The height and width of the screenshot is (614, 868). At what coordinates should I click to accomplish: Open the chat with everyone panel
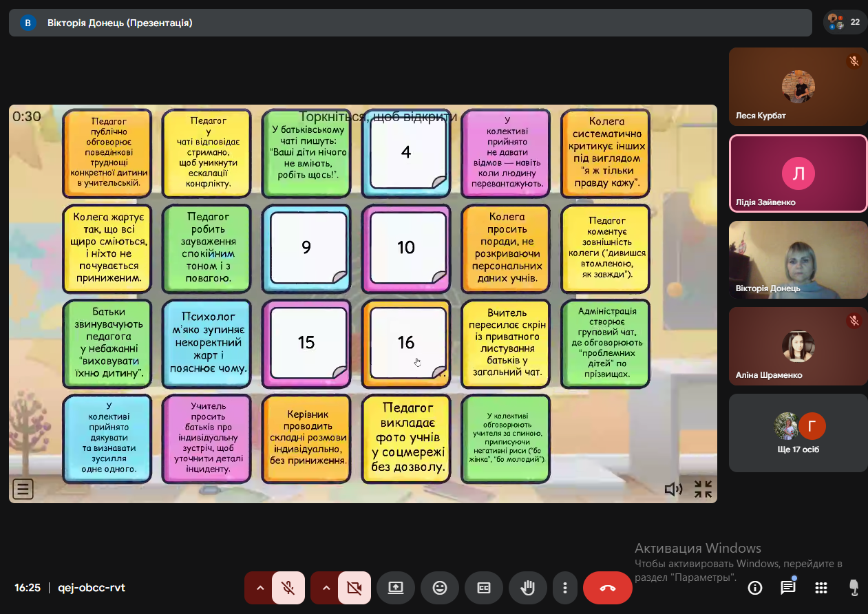(x=787, y=588)
